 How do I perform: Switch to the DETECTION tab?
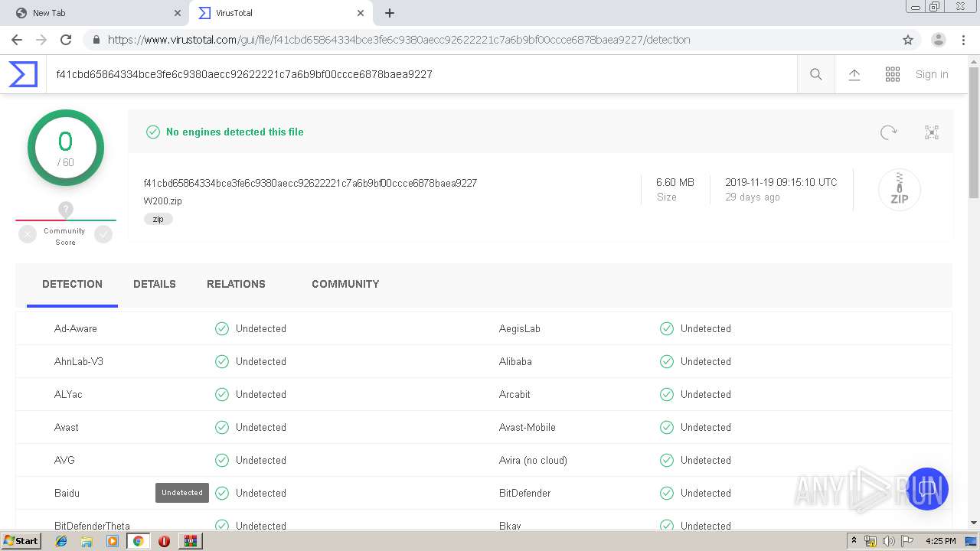click(72, 284)
